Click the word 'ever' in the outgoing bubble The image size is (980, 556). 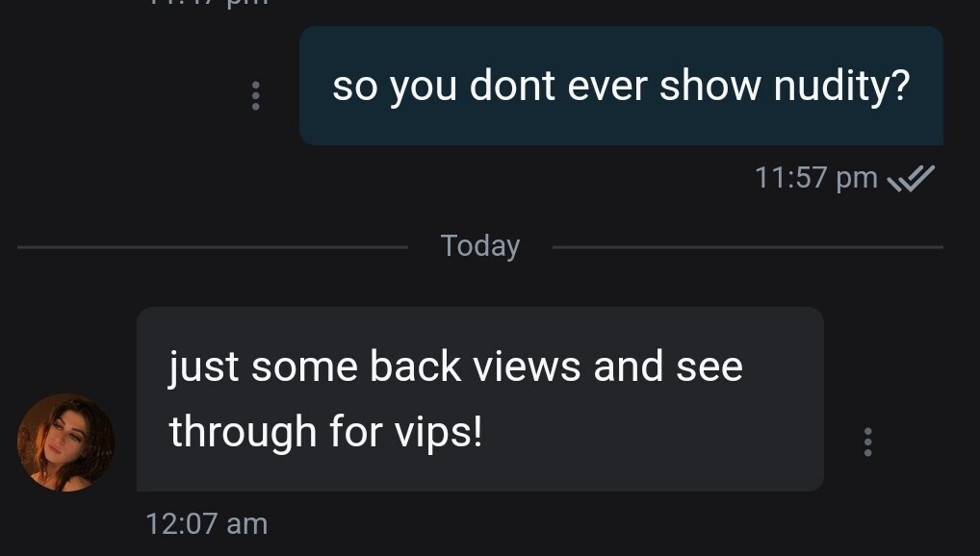606,87
